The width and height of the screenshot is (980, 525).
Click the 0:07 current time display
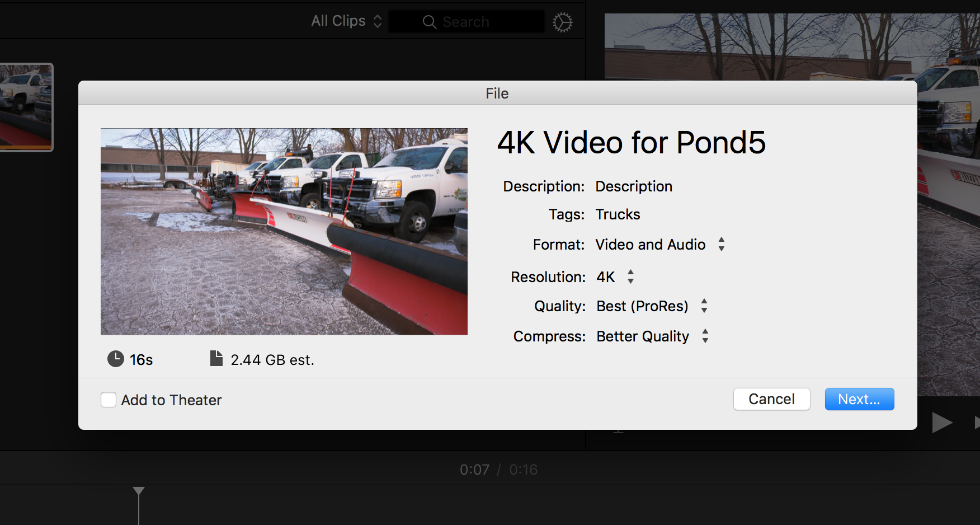point(474,470)
